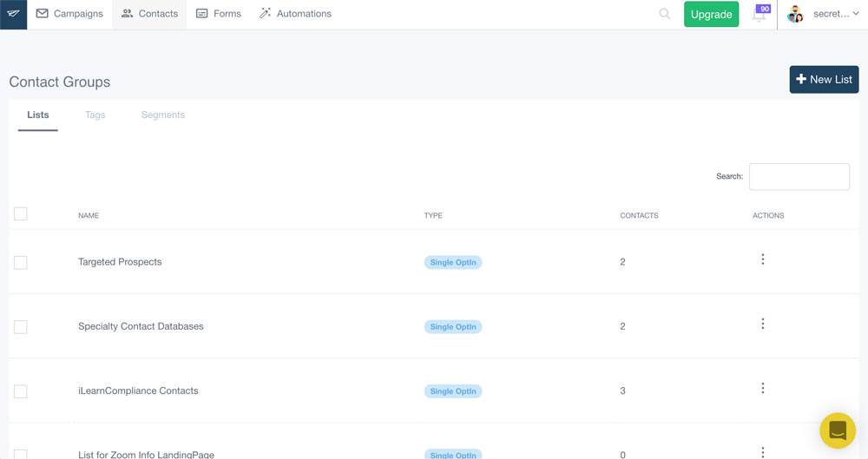Open actions menu for Targeted Prospects
The height and width of the screenshot is (459, 868).
click(762, 259)
